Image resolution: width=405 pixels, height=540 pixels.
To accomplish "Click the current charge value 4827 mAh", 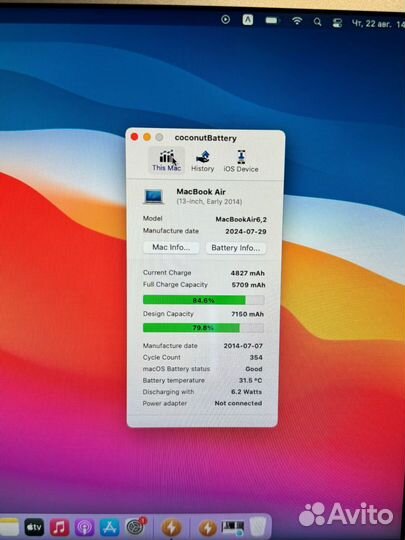I will 248,273.
